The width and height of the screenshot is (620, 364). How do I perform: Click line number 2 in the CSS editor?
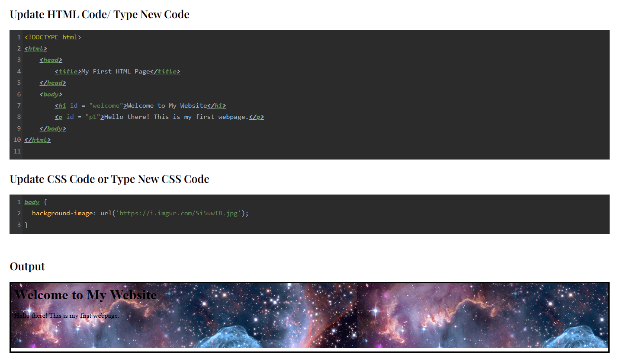coord(19,213)
